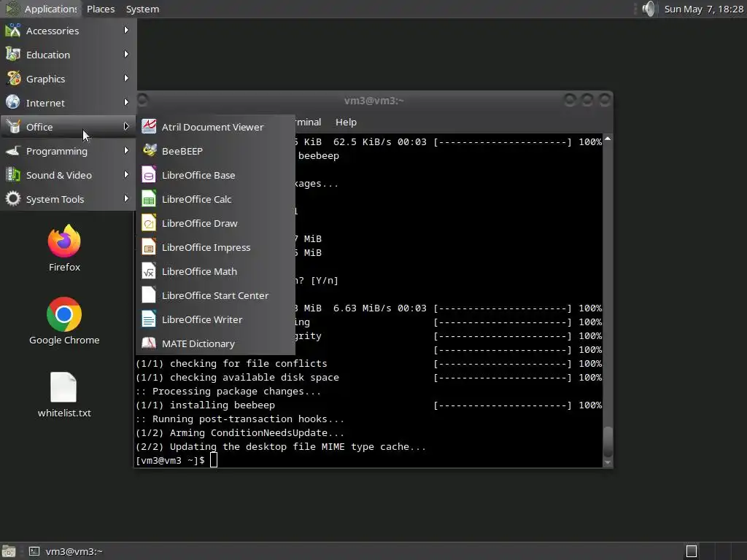Click the terminal scrollbar down arrow
Viewport: 747px width, 560px height.
[608, 462]
